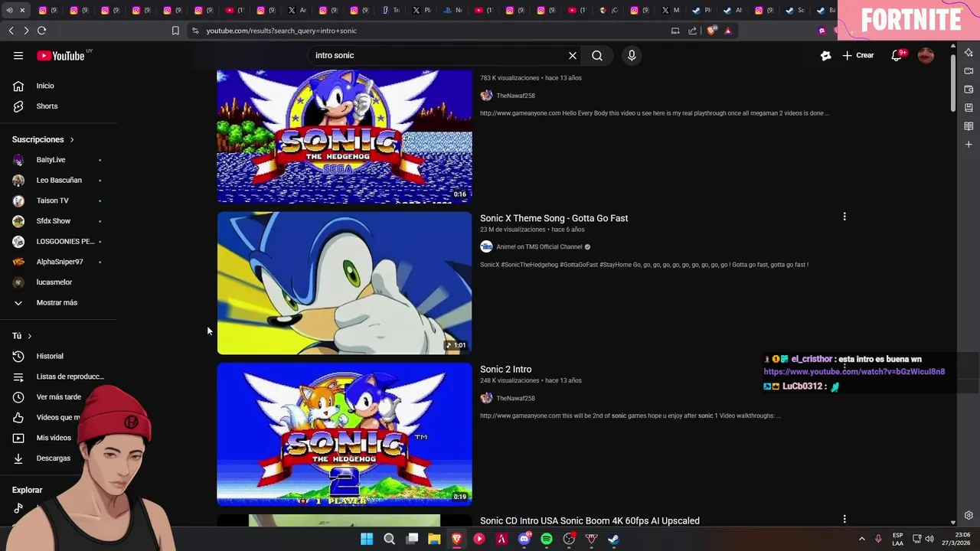The image size is (980, 551).
Task: Play the Sonic X Theme Song thumbnail
Action: coord(345,283)
